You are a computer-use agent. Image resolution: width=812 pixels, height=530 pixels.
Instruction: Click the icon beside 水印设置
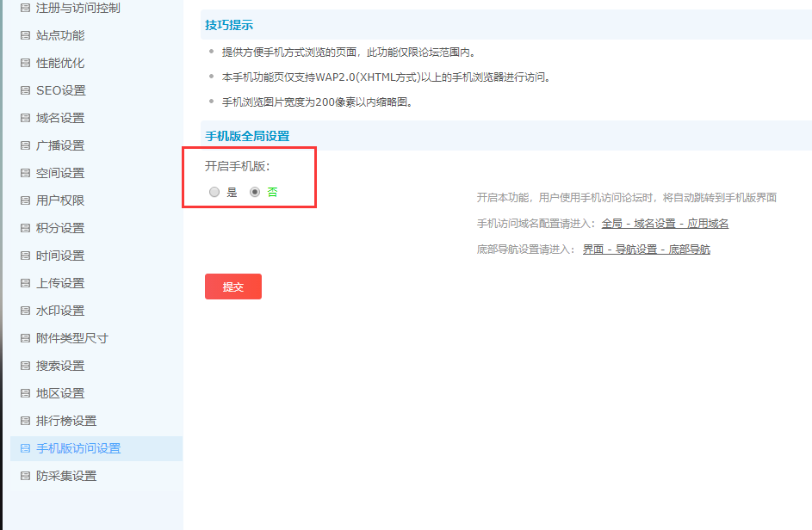pyautogui.click(x=25, y=311)
